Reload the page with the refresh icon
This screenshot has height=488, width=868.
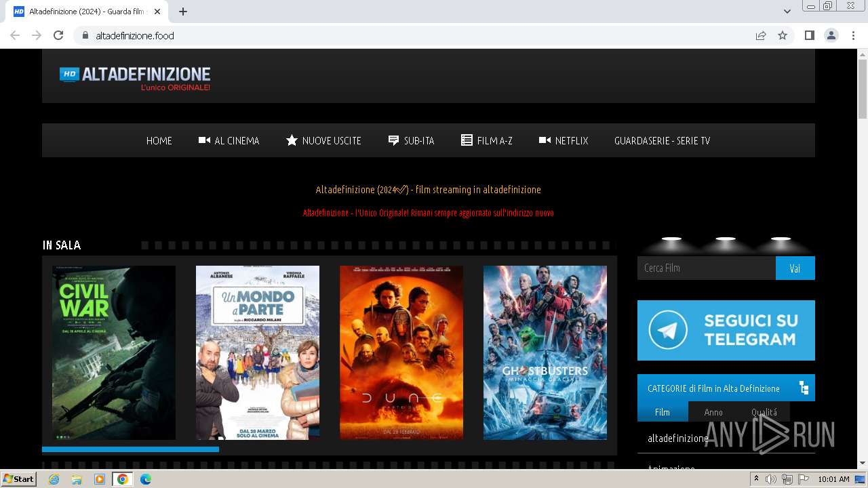pyautogui.click(x=58, y=35)
